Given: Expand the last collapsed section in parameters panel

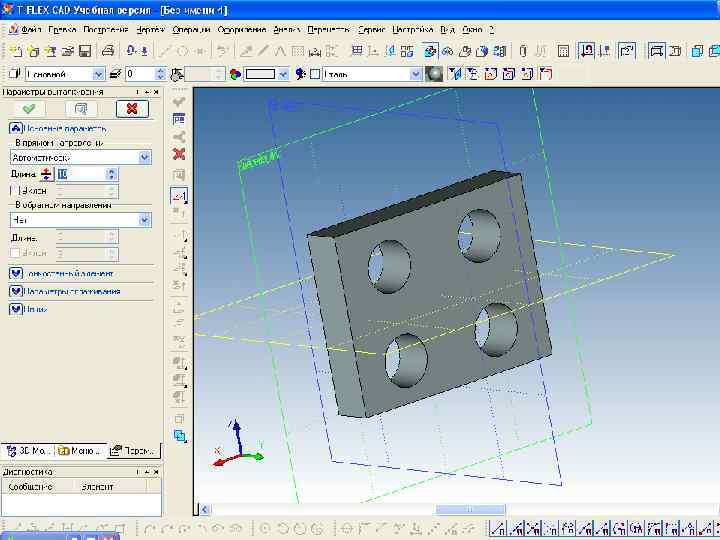Looking at the screenshot, I should click(x=15, y=309).
